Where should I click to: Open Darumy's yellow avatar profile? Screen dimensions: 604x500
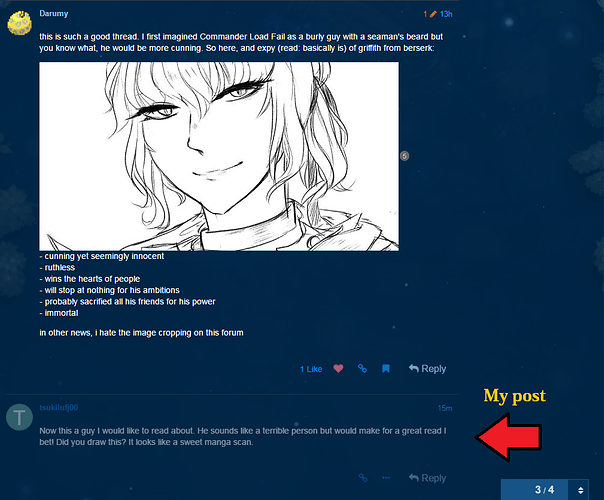tap(19, 23)
